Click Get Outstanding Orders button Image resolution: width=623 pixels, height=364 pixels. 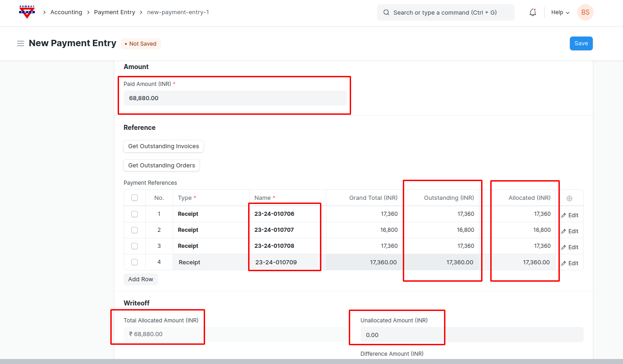(x=162, y=166)
